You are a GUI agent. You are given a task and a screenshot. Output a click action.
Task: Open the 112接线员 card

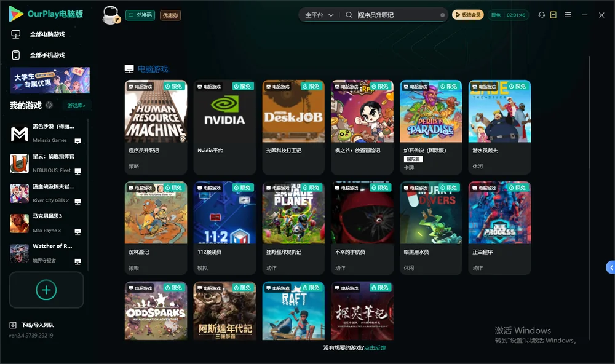(224, 228)
